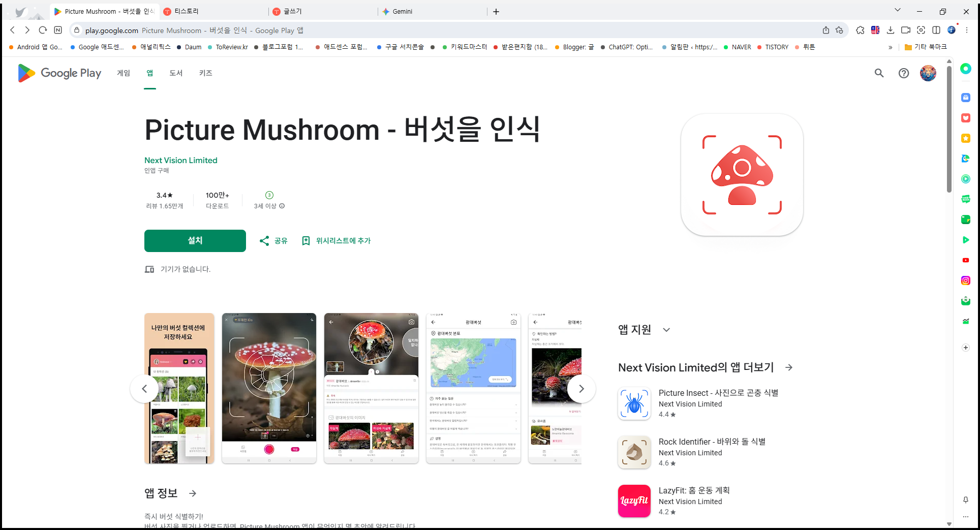Image resolution: width=980 pixels, height=530 pixels.
Task: Open the browser extensions puzzle icon
Action: [x=860, y=30]
